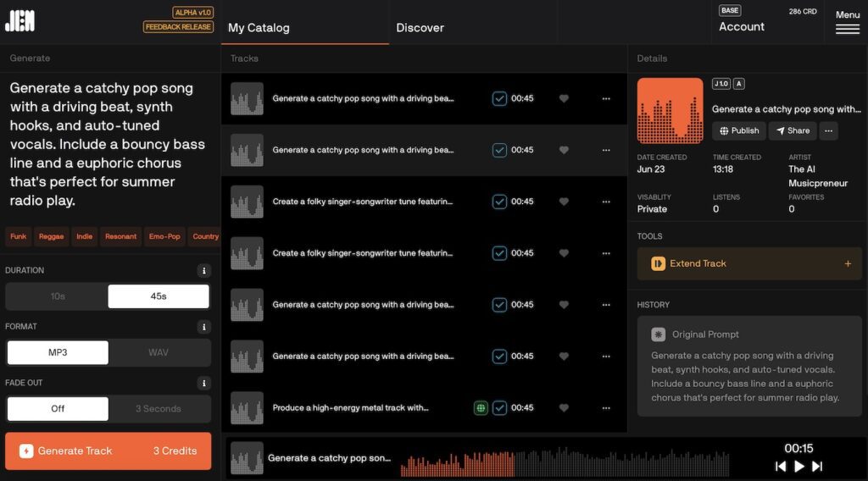Play the current track in bottom player
Viewport: 868px width, 481px height.
click(798, 466)
